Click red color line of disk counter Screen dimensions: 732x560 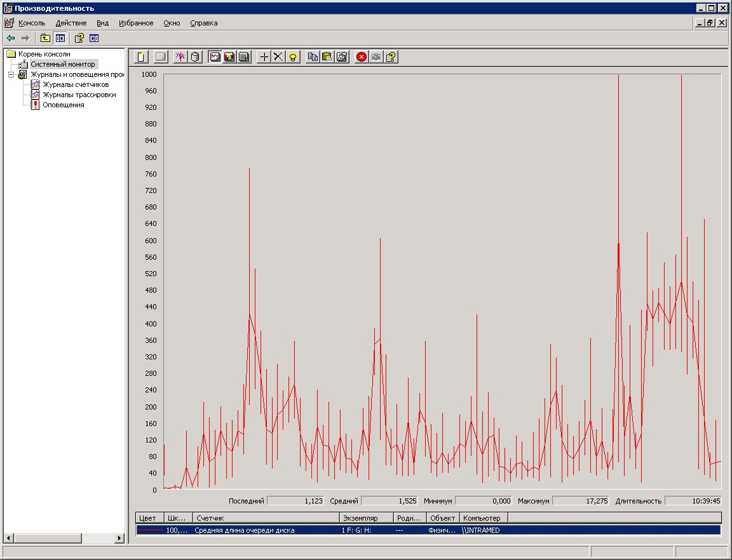(151, 530)
